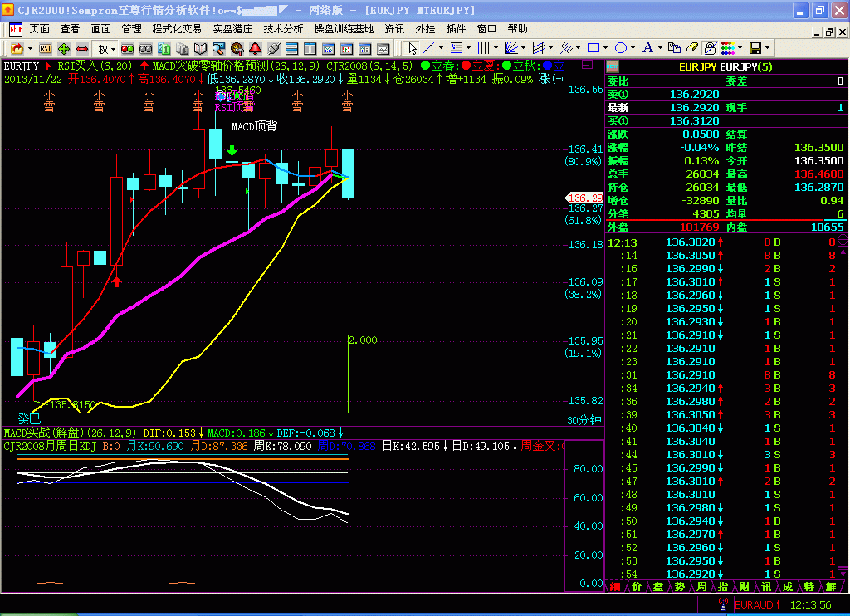
Task: Click the red alarm bell icon
Action: click(x=255, y=48)
